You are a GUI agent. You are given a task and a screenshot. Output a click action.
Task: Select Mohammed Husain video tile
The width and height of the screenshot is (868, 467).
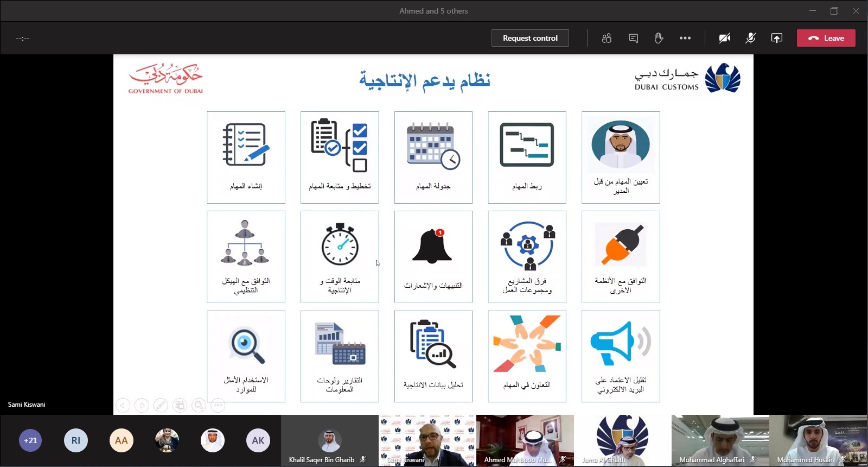(x=818, y=441)
